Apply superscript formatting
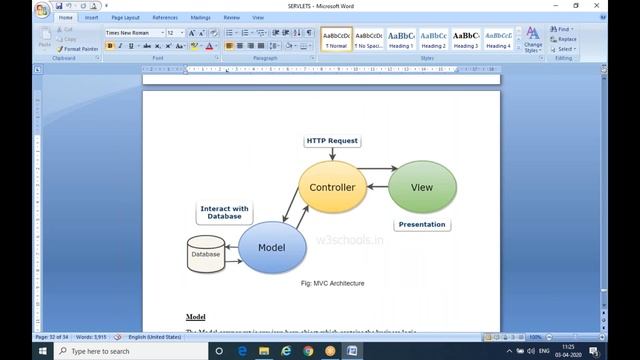The width and height of the screenshot is (640, 360). (168, 46)
